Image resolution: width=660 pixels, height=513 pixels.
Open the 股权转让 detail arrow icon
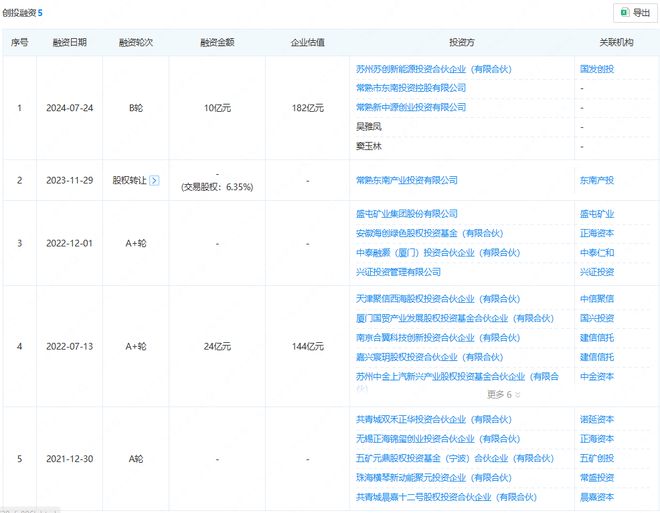154,181
